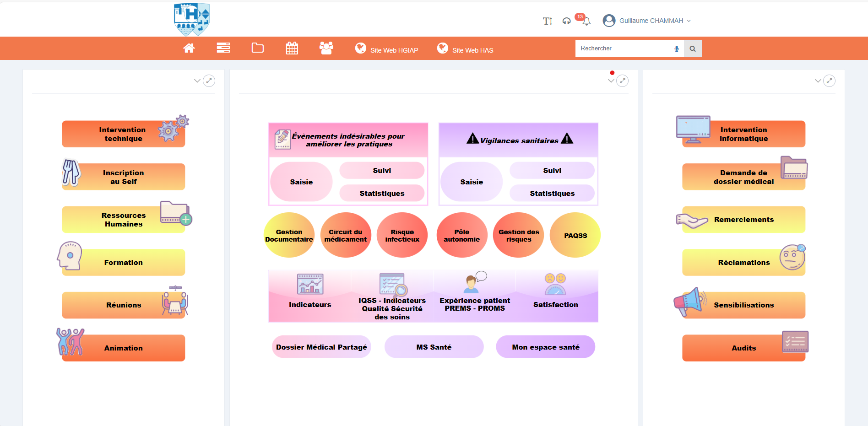This screenshot has width=868, height=426.
Task: Open Site Web HAS link
Action: (x=466, y=50)
